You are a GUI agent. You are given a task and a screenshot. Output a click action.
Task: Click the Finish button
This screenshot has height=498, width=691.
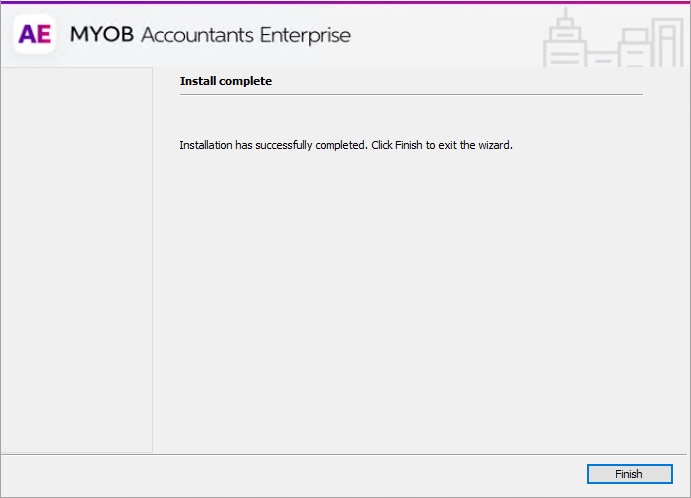628,474
